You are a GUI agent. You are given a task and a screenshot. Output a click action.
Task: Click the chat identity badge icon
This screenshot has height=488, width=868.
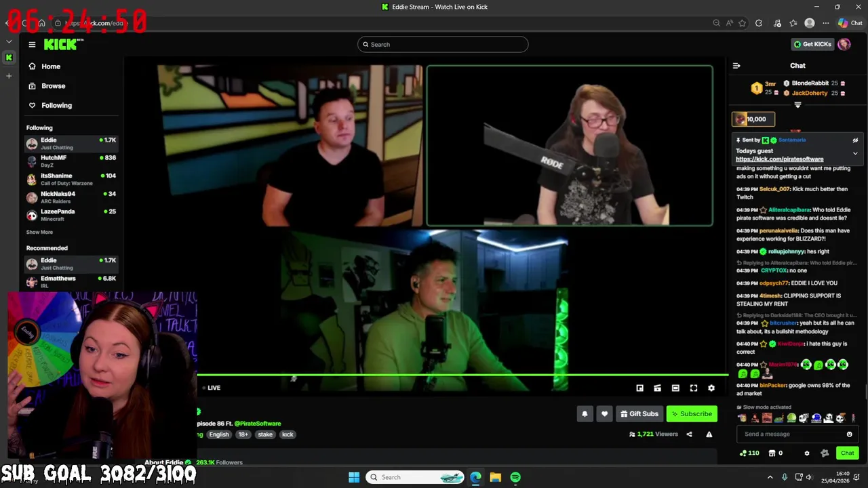[x=825, y=453]
